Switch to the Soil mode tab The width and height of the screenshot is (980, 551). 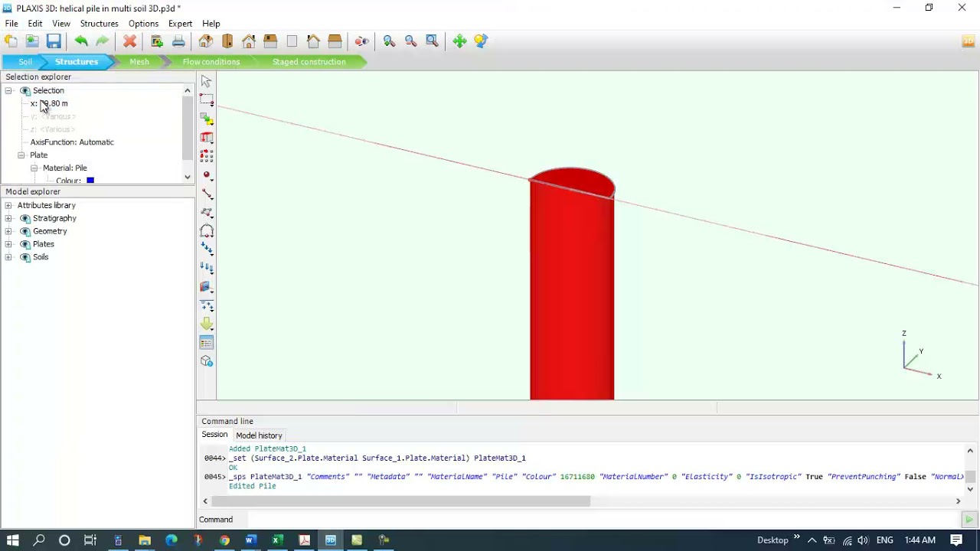pyautogui.click(x=25, y=62)
